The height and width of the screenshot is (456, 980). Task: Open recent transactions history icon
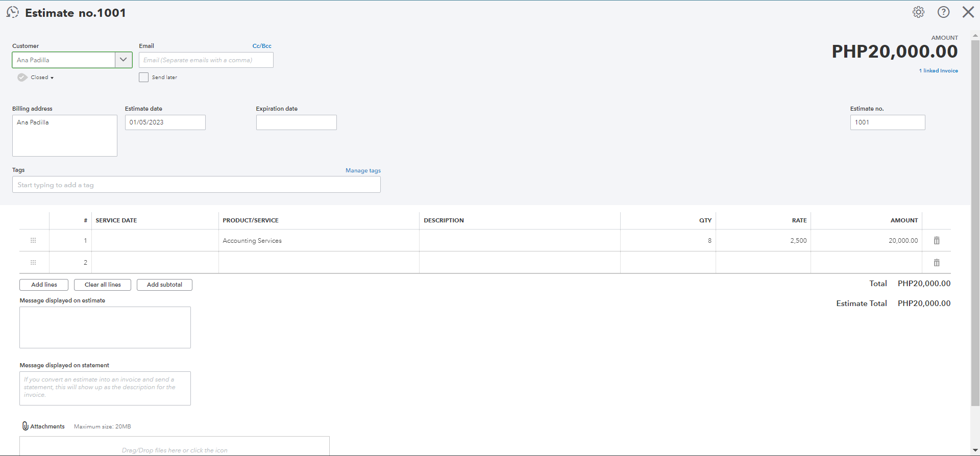point(12,12)
